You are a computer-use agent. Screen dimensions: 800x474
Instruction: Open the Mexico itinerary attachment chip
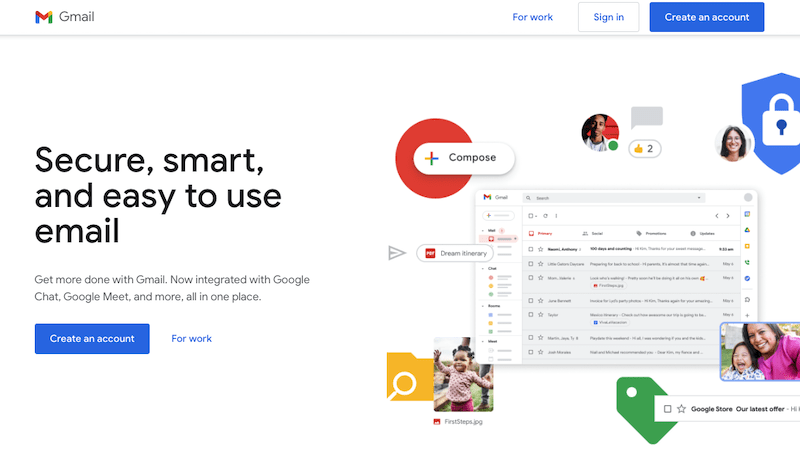tap(610, 322)
